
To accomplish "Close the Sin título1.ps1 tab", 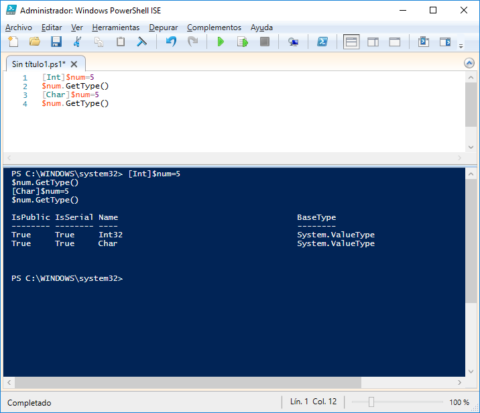I will tap(74, 64).
